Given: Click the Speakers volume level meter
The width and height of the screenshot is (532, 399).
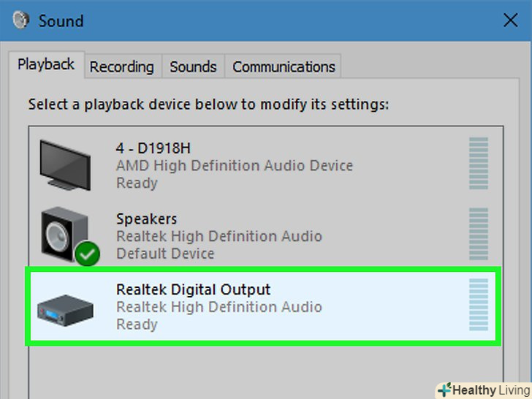Looking at the screenshot, I should (478, 235).
